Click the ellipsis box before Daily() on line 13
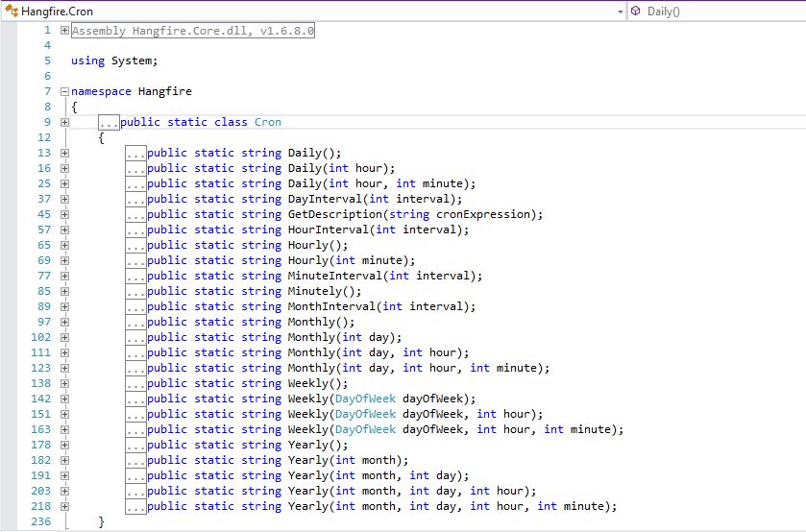Screen dimensions: 806x532 tap(135, 154)
